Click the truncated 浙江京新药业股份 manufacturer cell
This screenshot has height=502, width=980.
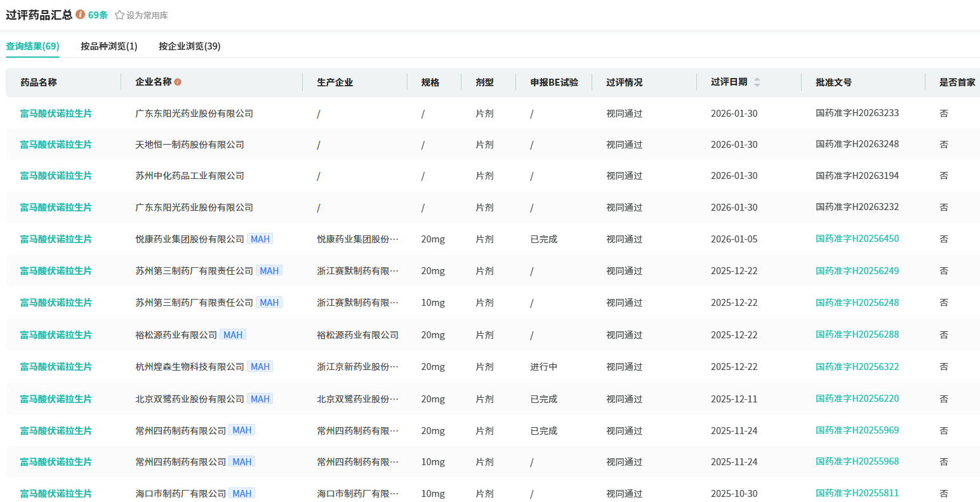(x=357, y=367)
